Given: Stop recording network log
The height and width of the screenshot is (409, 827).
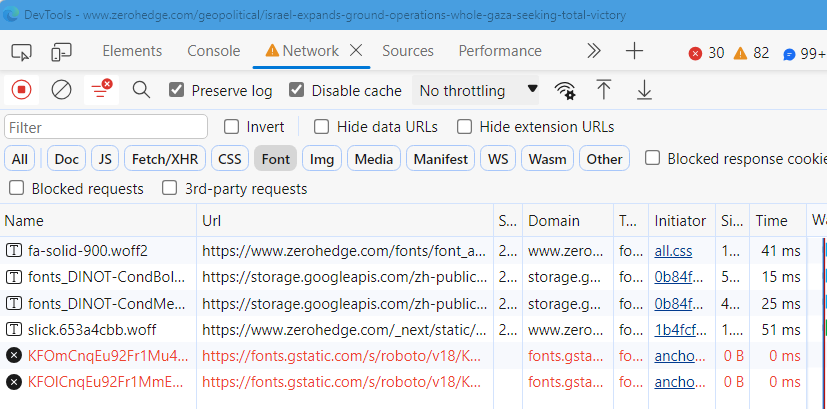Looking at the screenshot, I should pyautogui.click(x=22, y=90).
